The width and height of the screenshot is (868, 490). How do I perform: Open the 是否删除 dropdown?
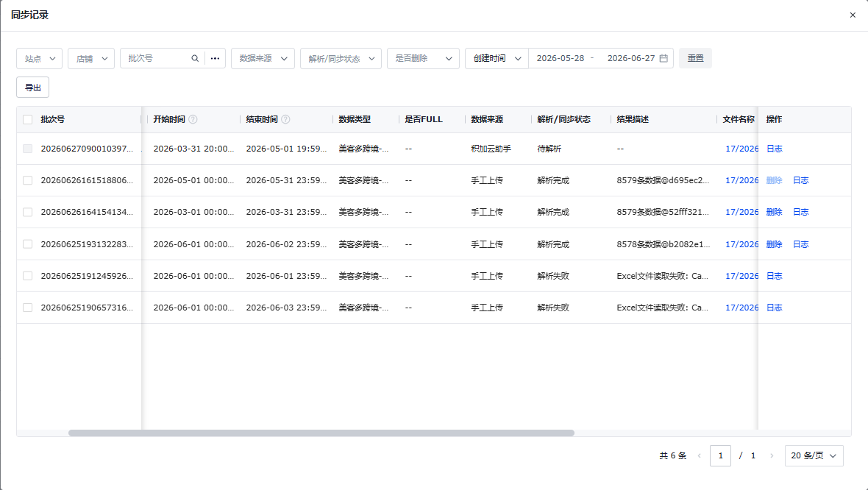[x=424, y=58]
